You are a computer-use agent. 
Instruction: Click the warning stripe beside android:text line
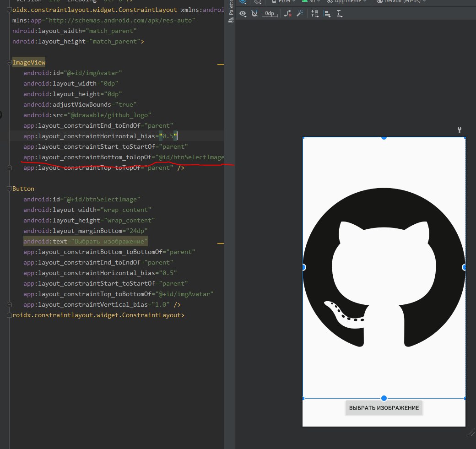pyautogui.click(x=221, y=243)
